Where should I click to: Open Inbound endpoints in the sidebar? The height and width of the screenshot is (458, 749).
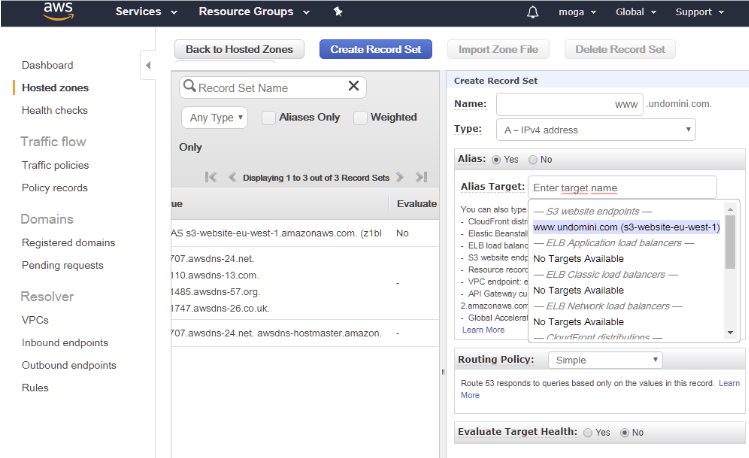click(x=64, y=342)
